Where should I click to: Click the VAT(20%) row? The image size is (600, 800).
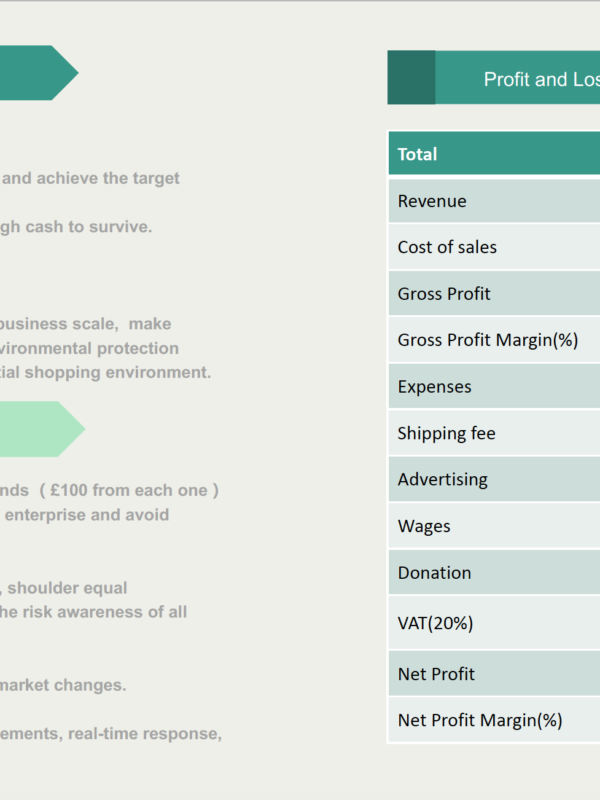494,623
